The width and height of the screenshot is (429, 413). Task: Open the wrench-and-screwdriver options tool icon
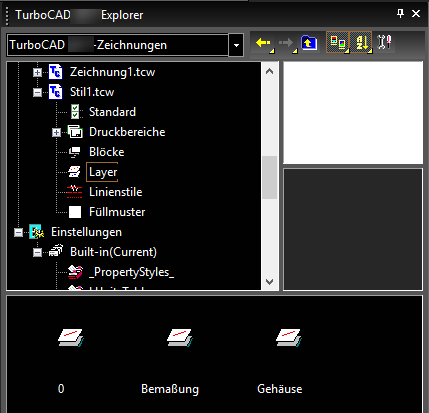(384, 42)
